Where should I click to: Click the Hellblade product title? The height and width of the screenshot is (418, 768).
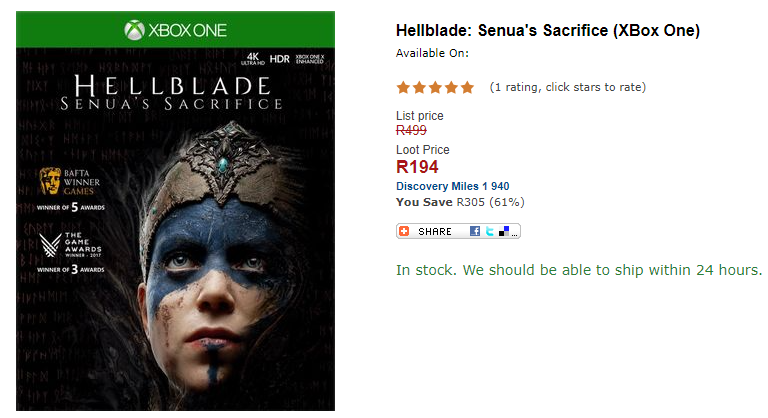point(547,31)
